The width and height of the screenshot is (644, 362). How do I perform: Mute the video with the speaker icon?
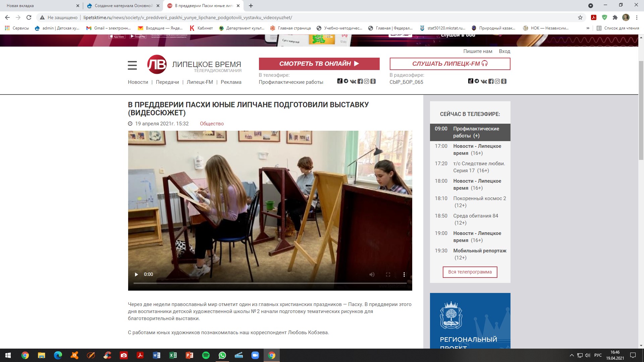(x=372, y=275)
